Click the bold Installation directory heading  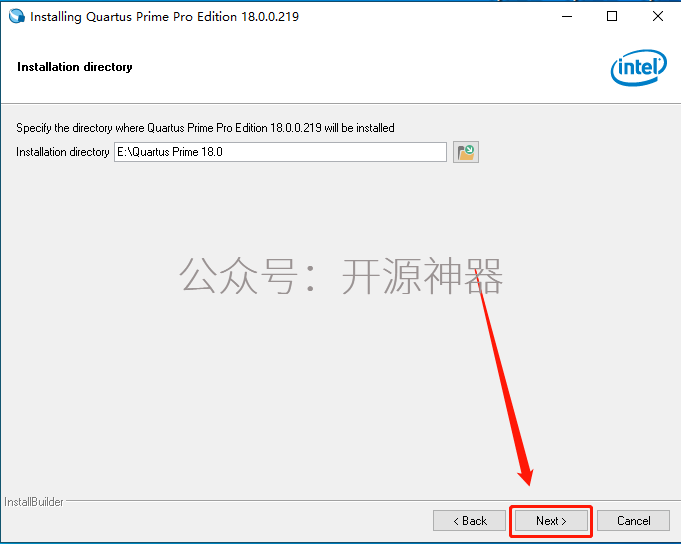[x=75, y=67]
